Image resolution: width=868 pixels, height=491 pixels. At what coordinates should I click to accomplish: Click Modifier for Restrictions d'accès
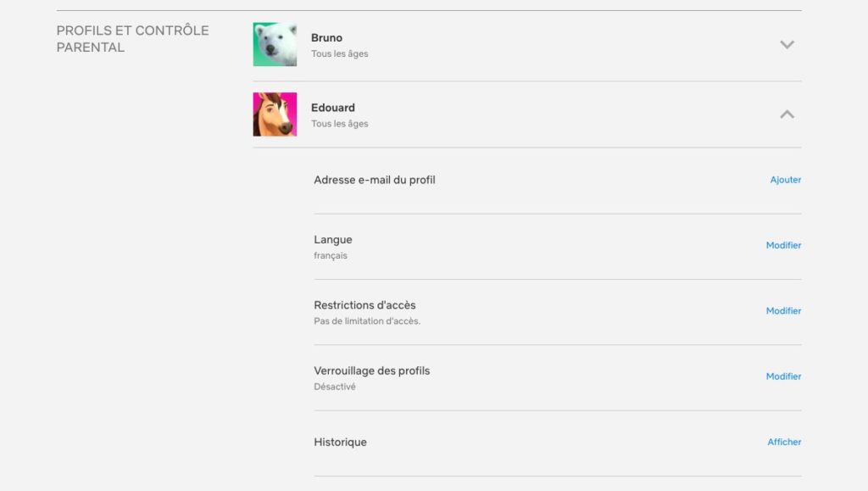point(783,311)
